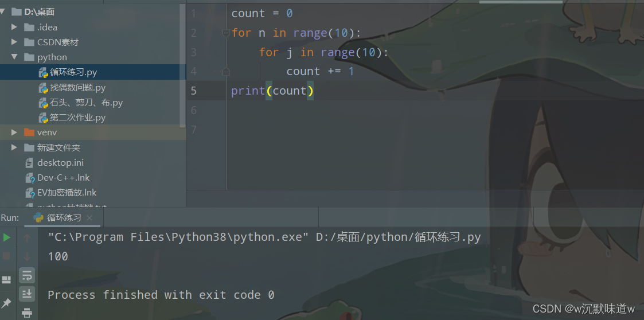Click the 'Run:' panel label
This screenshot has height=320, width=644.
click(10, 218)
